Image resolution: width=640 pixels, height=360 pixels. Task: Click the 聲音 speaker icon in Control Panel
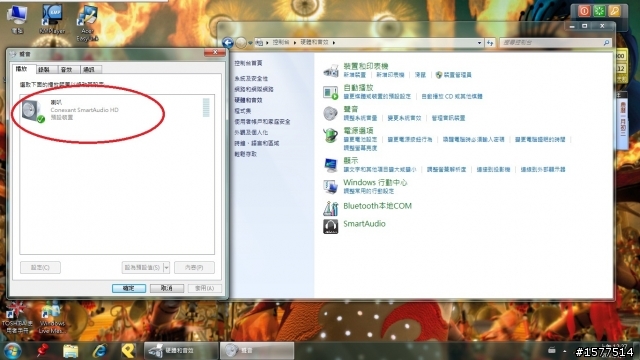tap(331, 113)
